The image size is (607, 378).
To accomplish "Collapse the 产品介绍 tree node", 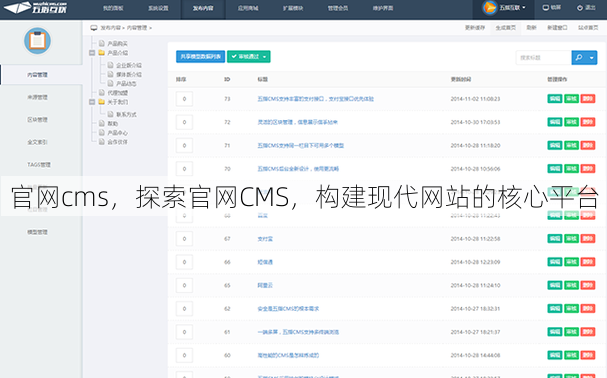I will 92,53.
